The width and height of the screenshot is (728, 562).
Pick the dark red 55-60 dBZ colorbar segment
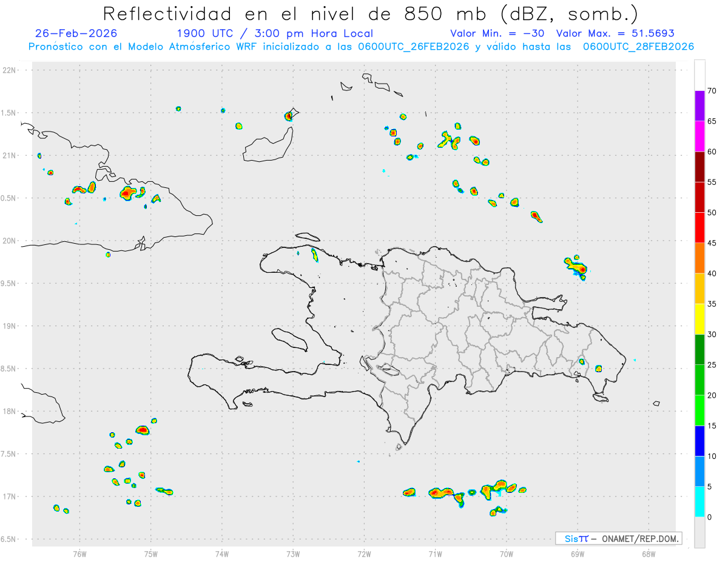699,167
